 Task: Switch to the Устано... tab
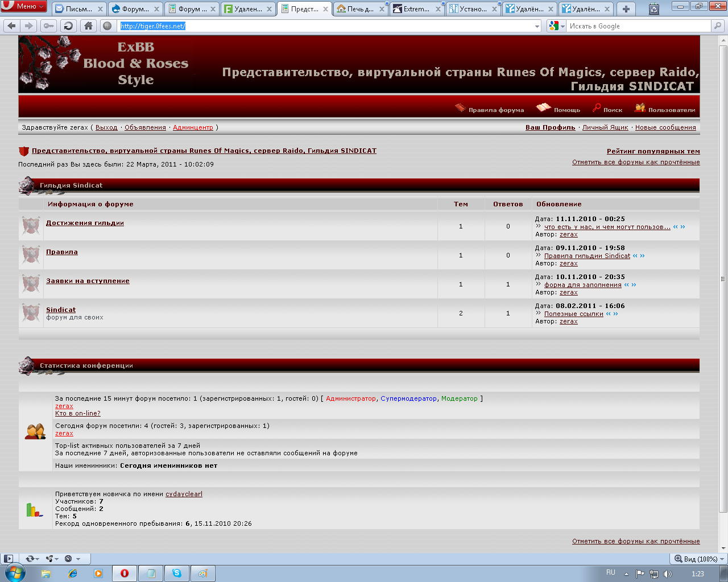point(473,9)
